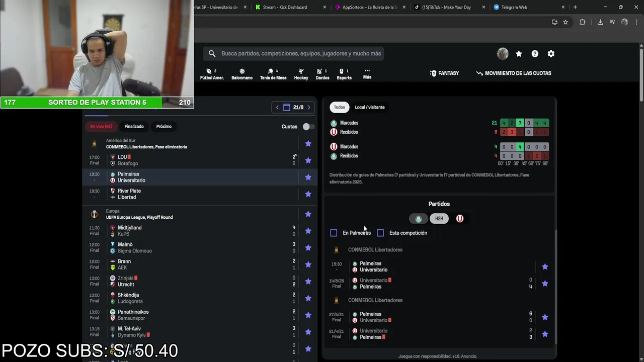The width and height of the screenshot is (644, 362).
Task: Open the Más sports dropdown
Action: [x=367, y=74]
